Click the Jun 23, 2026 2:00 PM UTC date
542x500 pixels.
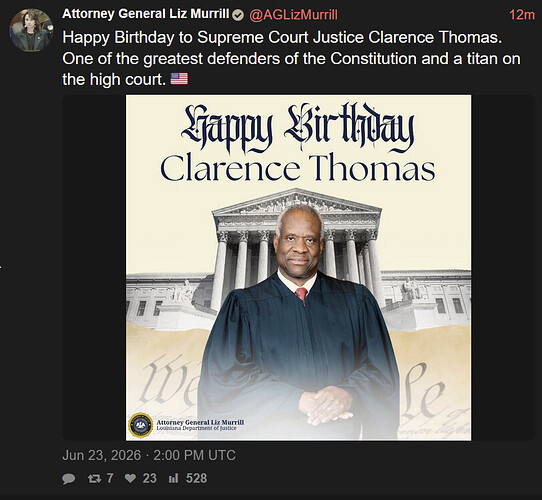coord(149,455)
